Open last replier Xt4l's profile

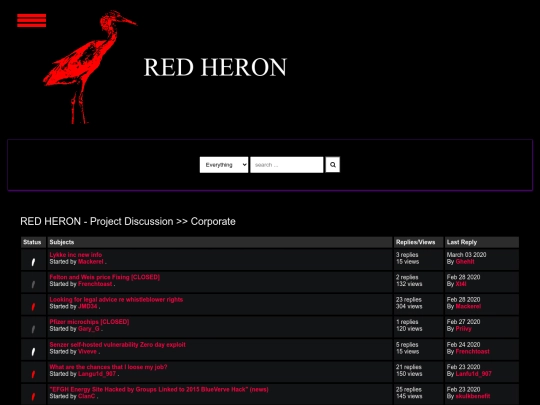point(461,284)
